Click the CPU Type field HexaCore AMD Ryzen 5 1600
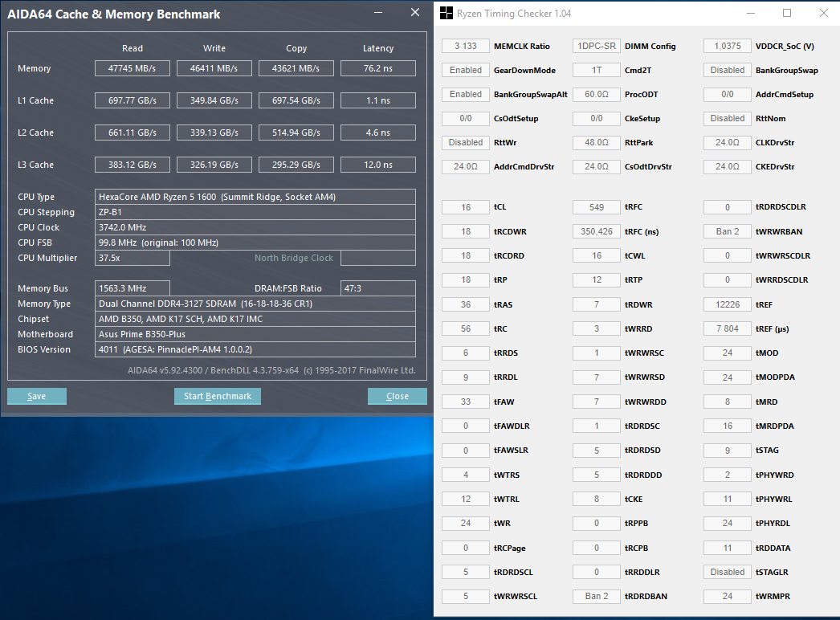This screenshot has height=620, width=840. click(x=255, y=197)
